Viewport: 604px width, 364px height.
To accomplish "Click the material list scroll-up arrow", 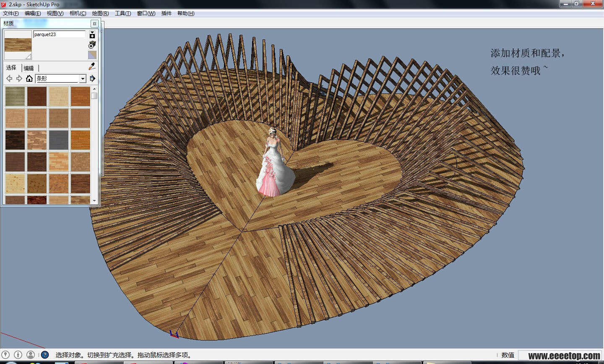I will click(94, 89).
